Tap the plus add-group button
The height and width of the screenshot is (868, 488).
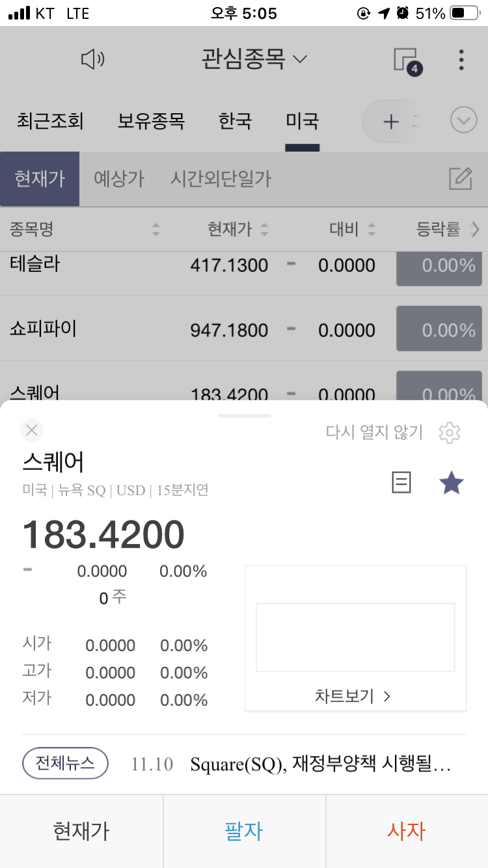390,122
